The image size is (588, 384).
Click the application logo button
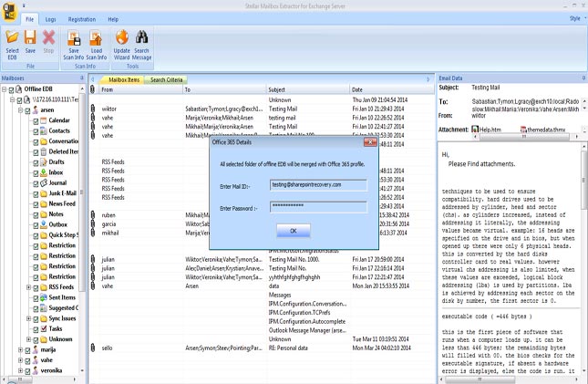(9, 11)
